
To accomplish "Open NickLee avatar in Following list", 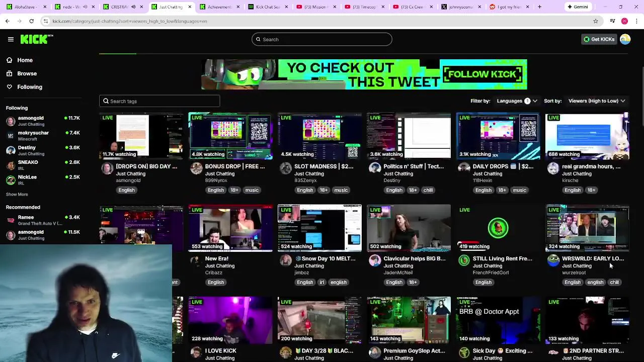I will 11,180.
